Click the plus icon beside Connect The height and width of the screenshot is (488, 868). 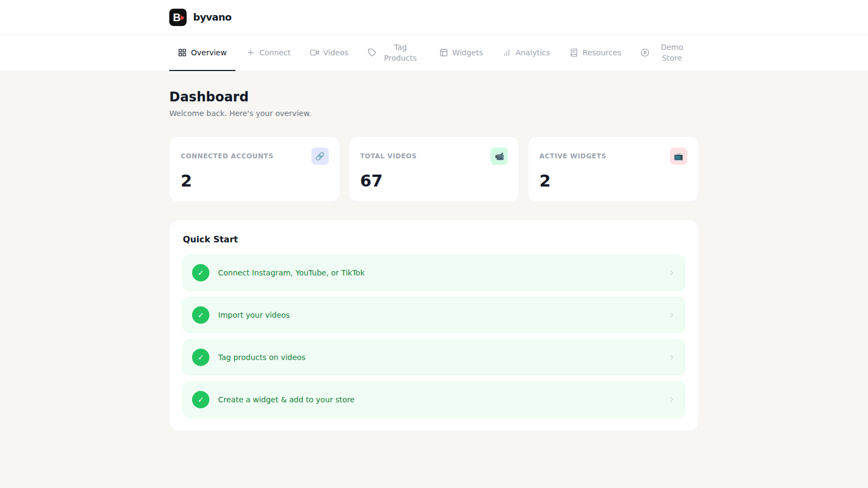pyautogui.click(x=250, y=52)
